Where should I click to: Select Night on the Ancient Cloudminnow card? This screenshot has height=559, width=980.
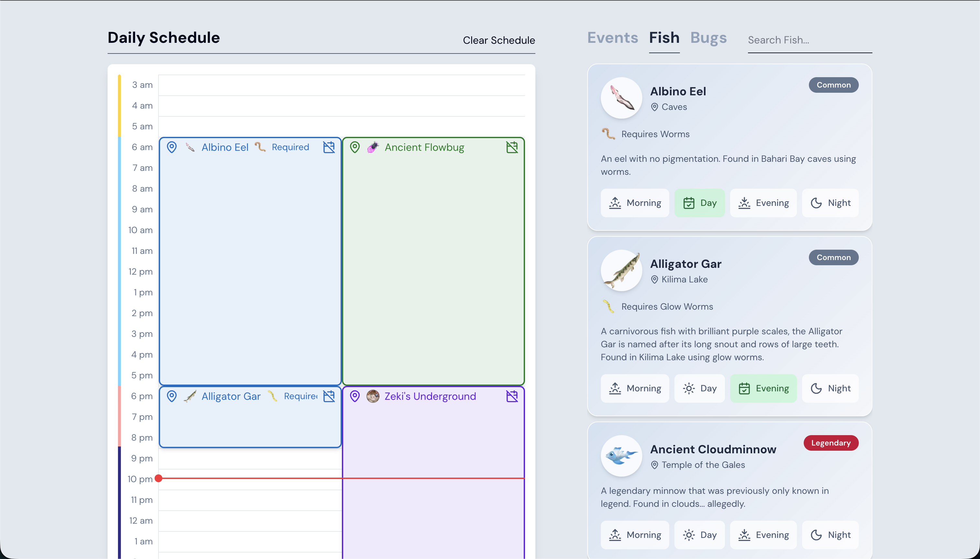(830, 534)
